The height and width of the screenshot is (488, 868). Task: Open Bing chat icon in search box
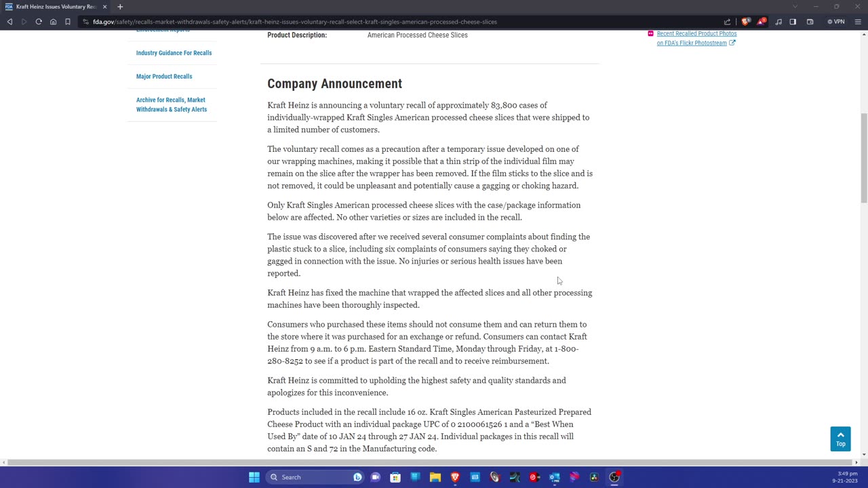[357, 477]
